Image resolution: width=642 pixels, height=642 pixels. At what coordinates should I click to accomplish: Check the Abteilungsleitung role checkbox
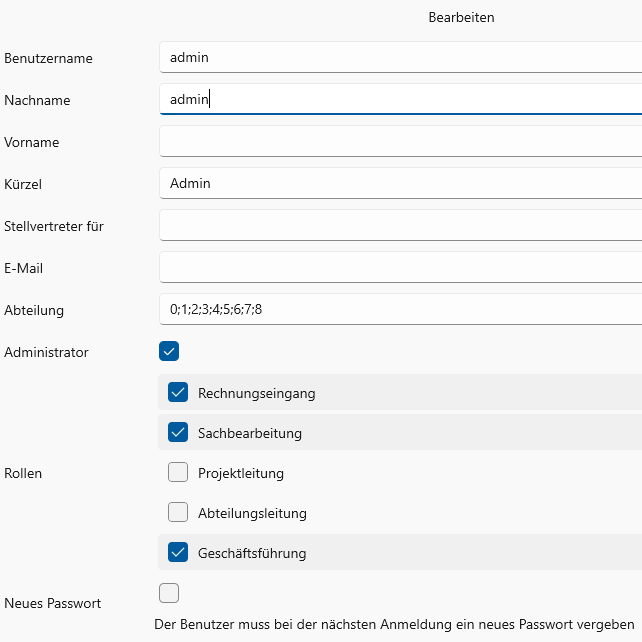click(178, 512)
